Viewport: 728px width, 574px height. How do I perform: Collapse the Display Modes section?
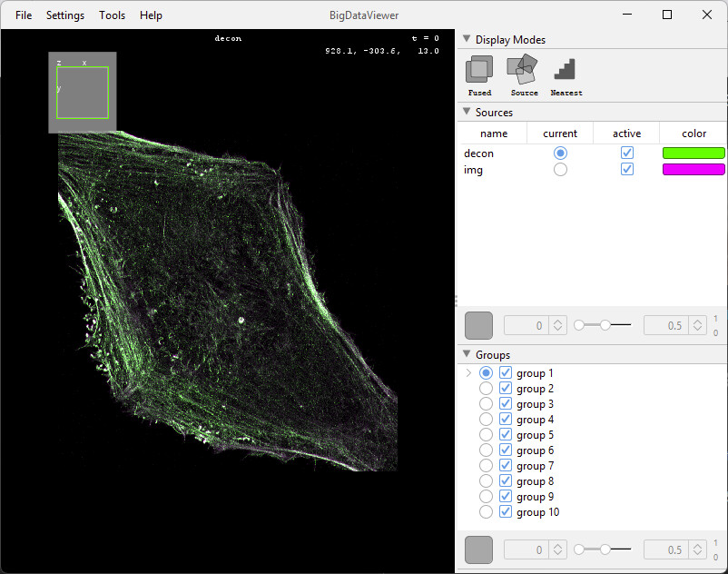click(x=467, y=39)
